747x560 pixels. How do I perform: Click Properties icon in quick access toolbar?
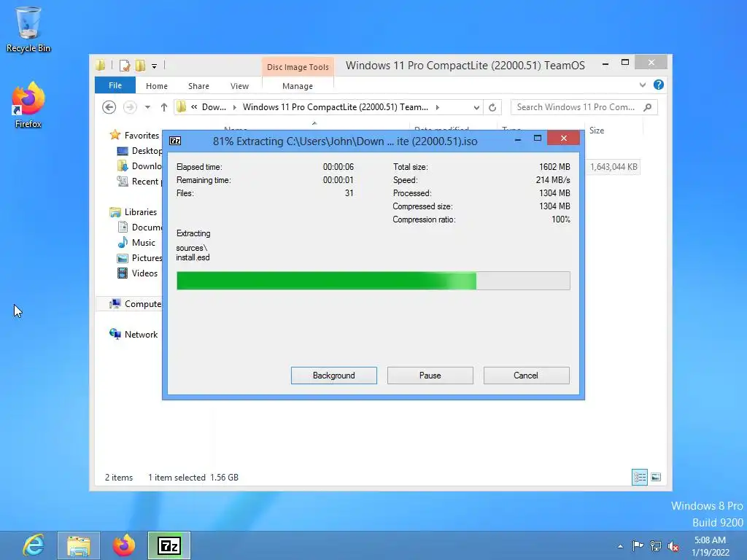pos(125,65)
